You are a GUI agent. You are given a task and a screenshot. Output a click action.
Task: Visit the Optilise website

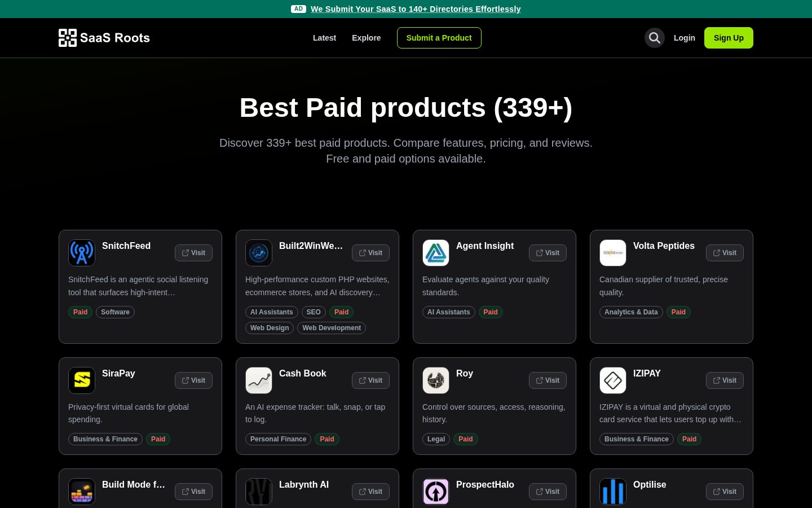(x=725, y=492)
